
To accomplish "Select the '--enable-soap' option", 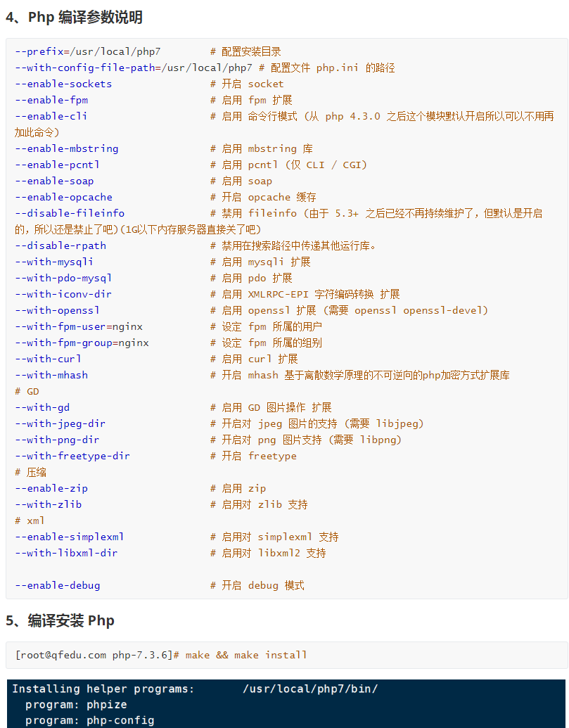I will 54,181.
